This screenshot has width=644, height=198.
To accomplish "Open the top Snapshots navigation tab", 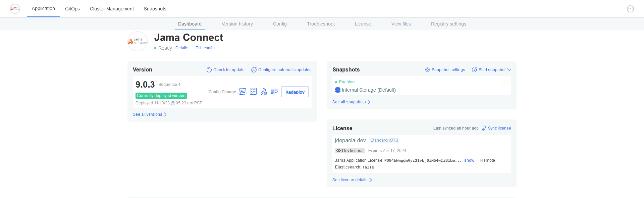I will 155,9.
